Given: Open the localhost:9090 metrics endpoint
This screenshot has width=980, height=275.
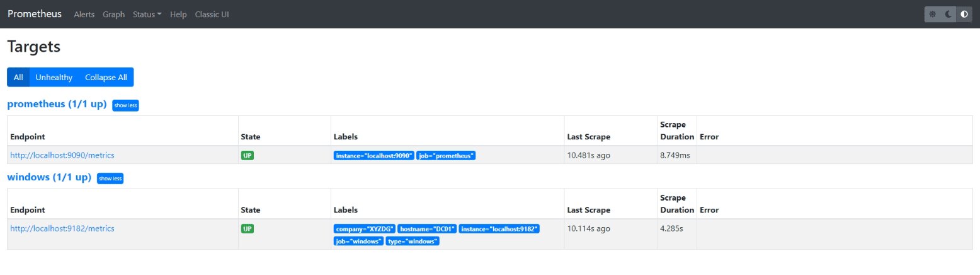Looking at the screenshot, I should click(x=62, y=155).
